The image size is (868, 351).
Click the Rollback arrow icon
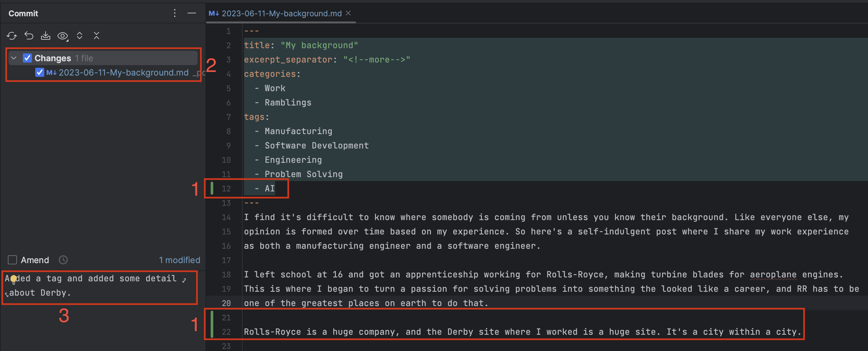(x=29, y=36)
